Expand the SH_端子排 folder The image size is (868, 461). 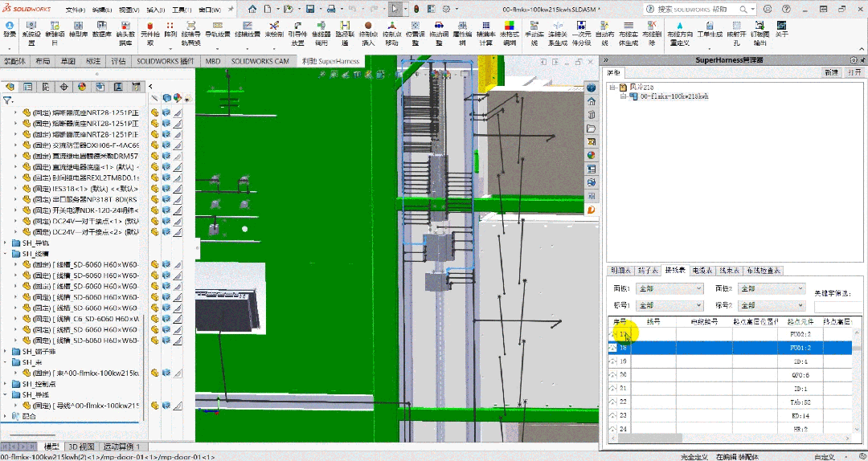click(x=5, y=352)
